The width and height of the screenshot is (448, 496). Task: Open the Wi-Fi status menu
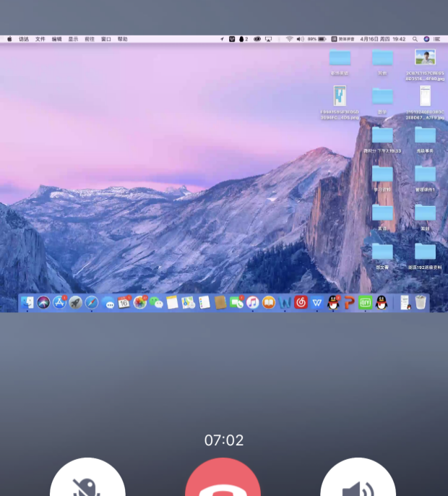pos(289,39)
